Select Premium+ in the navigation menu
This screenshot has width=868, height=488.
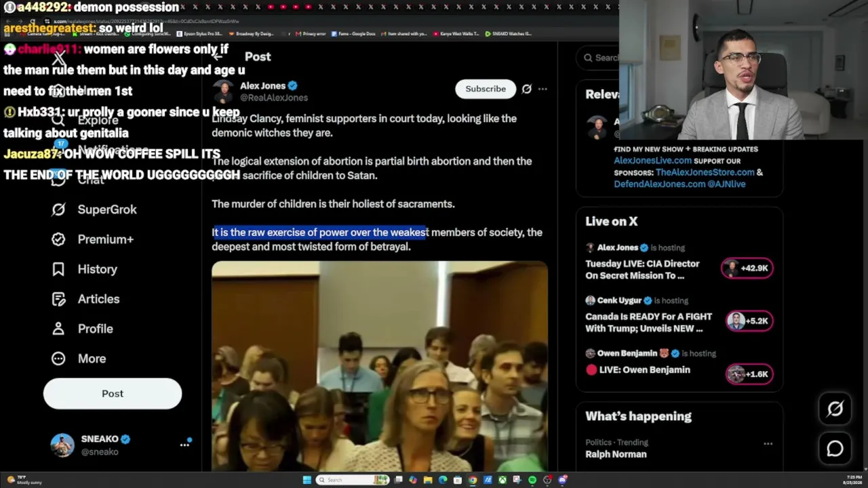(106, 239)
